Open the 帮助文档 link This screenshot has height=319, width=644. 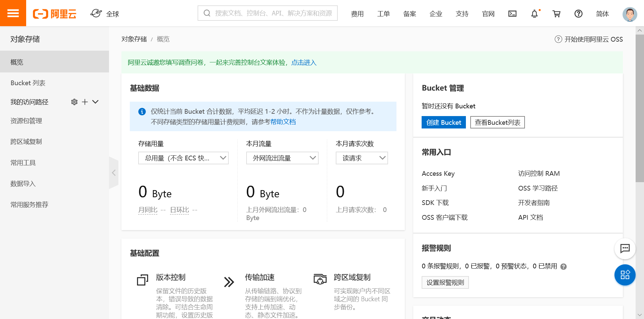click(283, 122)
